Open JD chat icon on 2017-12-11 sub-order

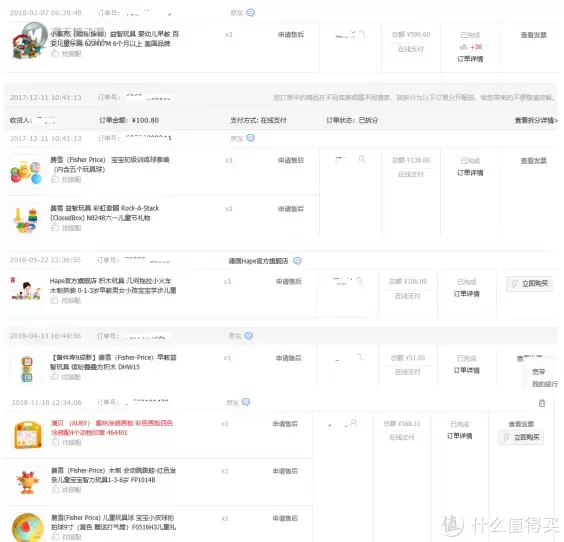pos(250,138)
